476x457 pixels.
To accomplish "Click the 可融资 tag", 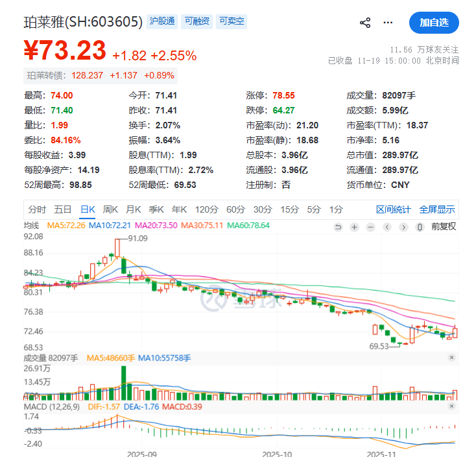I will (x=196, y=21).
